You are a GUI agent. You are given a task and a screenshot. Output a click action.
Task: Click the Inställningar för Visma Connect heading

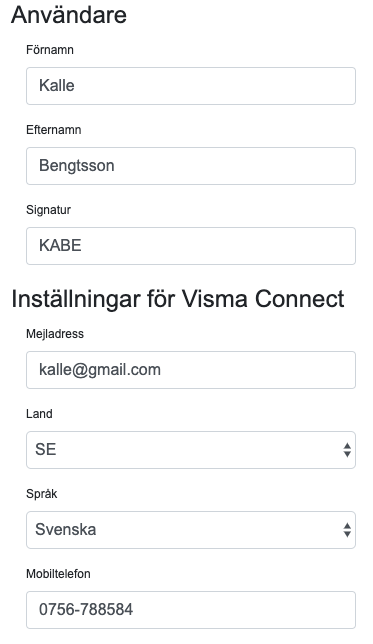pyautogui.click(x=178, y=299)
